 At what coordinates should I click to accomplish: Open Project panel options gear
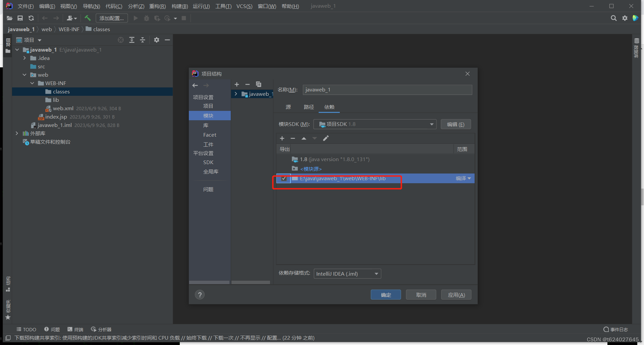pos(157,40)
